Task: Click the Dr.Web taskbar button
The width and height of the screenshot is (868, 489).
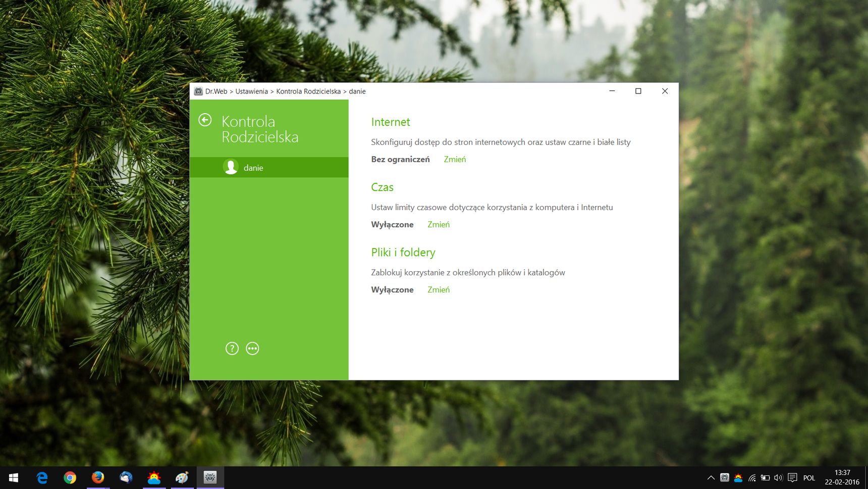Action: (x=210, y=477)
